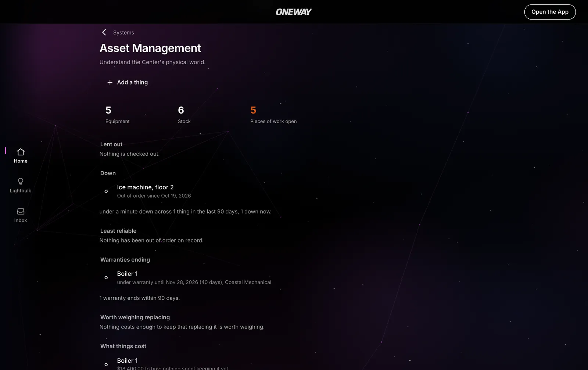Screen dimensions: 588x370
Task: Select the Home sidebar label
Action: 21,161
